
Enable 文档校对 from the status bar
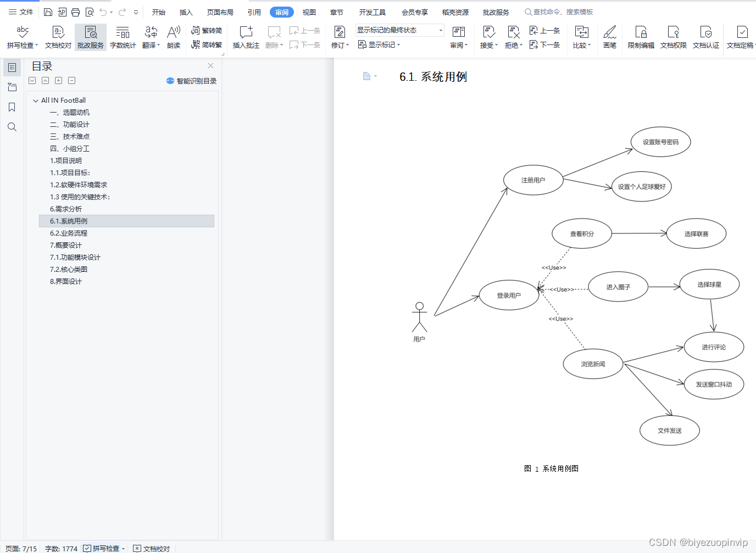pyautogui.click(x=152, y=548)
